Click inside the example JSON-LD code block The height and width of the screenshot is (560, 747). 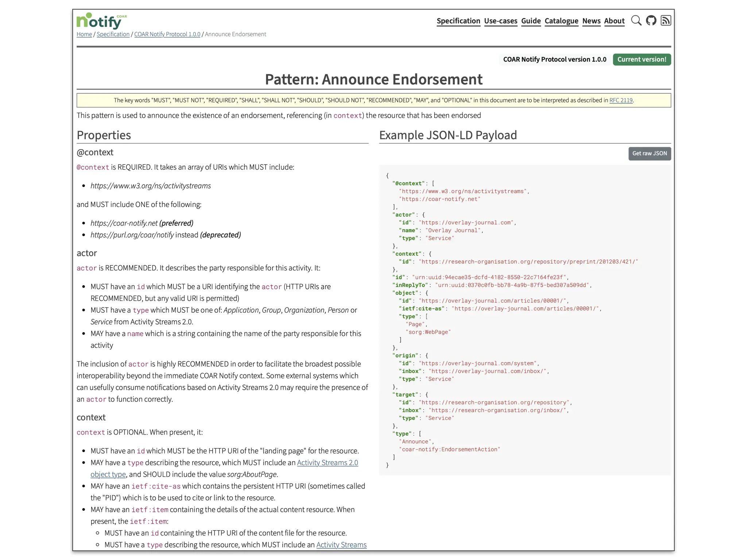click(x=525, y=320)
